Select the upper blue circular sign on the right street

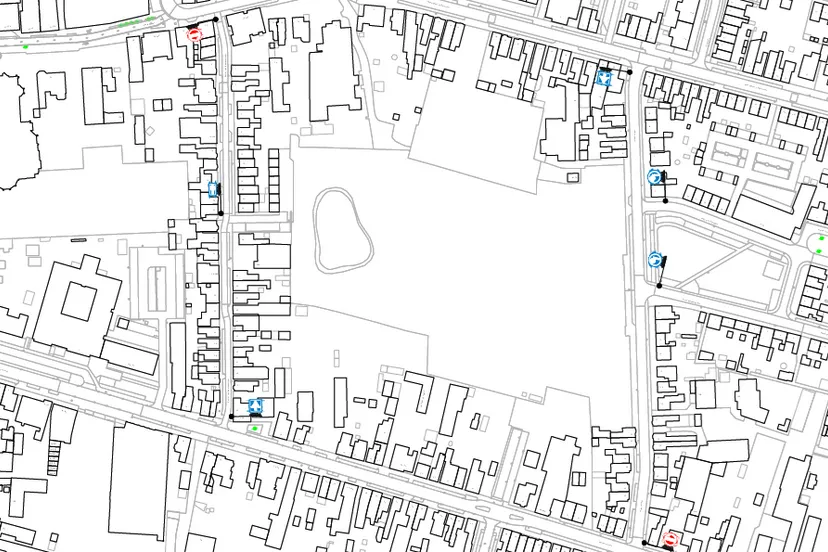click(654, 177)
